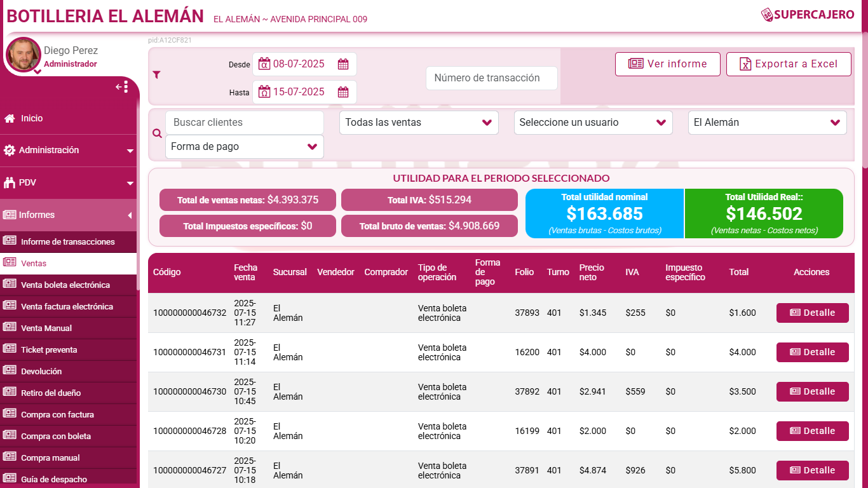
Task: Click Total de ventas netas $4.393.375
Action: click(248, 200)
